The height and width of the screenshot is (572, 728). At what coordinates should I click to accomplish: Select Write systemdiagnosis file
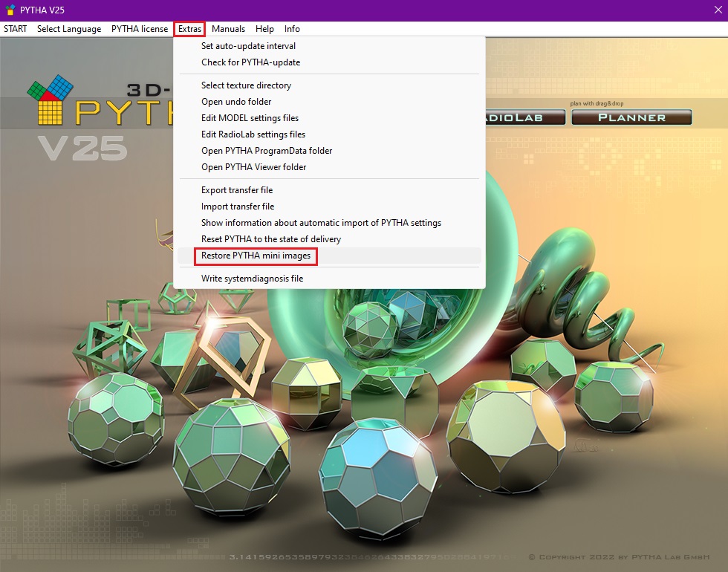pyautogui.click(x=329, y=279)
